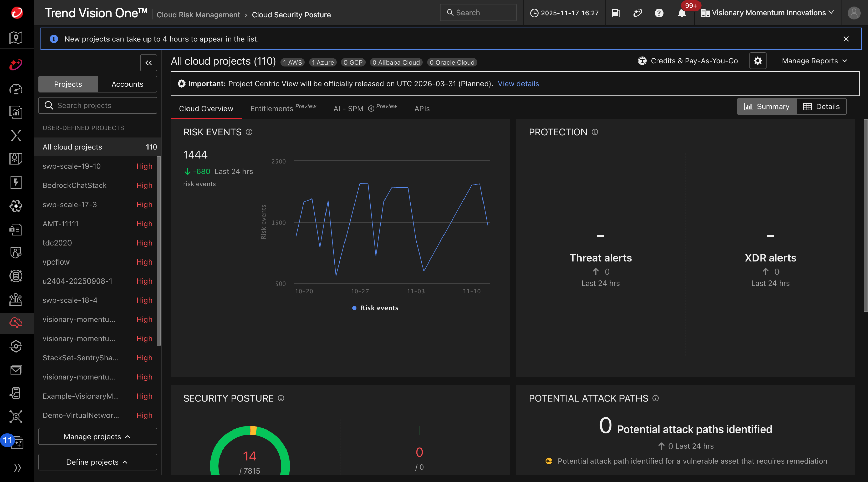Click the 0 Oracle Cloud tag

(452, 62)
